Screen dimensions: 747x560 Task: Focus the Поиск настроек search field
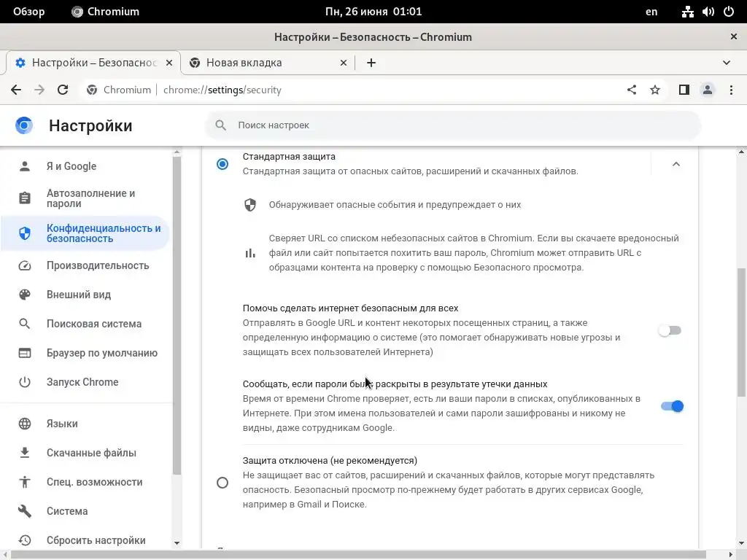453,125
